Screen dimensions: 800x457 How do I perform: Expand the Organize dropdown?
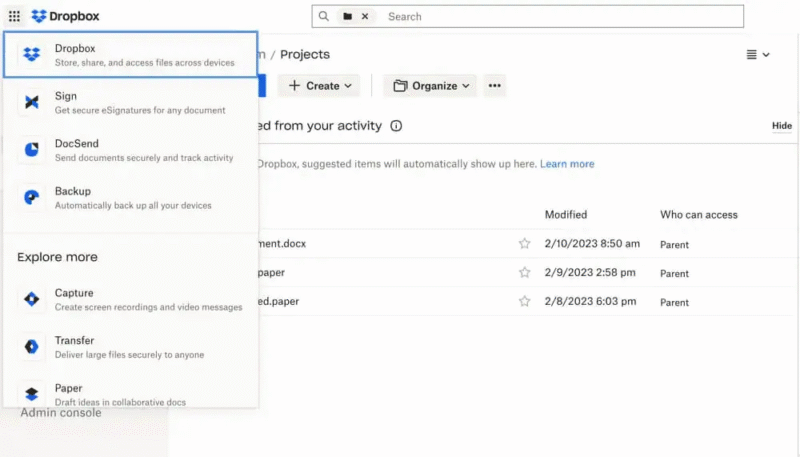pyautogui.click(x=430, y=86)
